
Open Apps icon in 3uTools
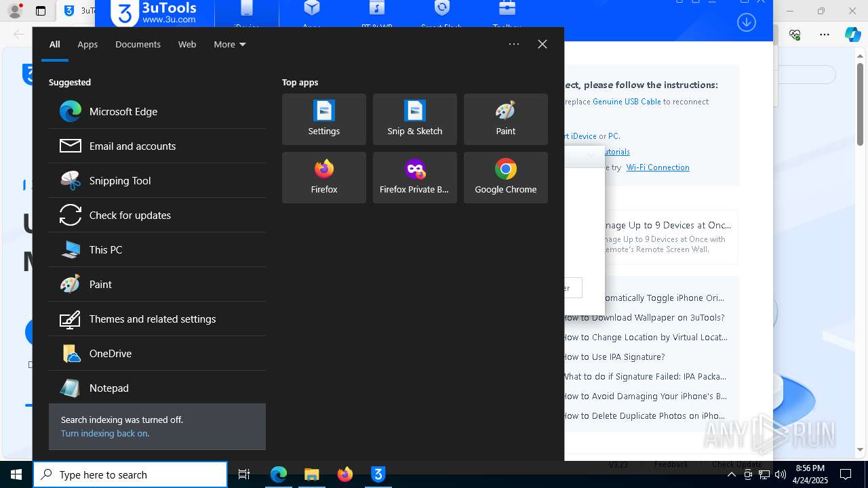(312, 14)
